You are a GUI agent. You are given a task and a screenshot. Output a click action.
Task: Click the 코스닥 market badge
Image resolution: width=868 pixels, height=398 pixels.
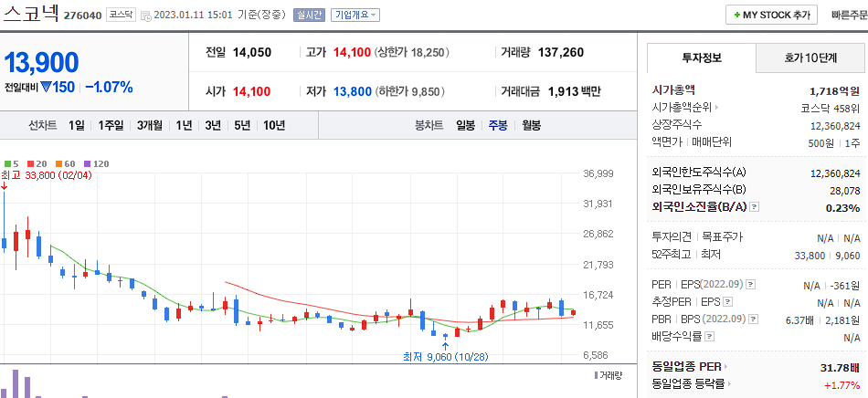click(x=121, y=15)
